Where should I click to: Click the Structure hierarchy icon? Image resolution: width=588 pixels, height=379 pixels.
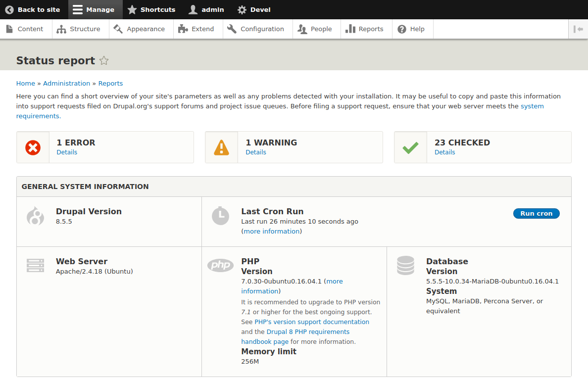click(x=61, y=29)
